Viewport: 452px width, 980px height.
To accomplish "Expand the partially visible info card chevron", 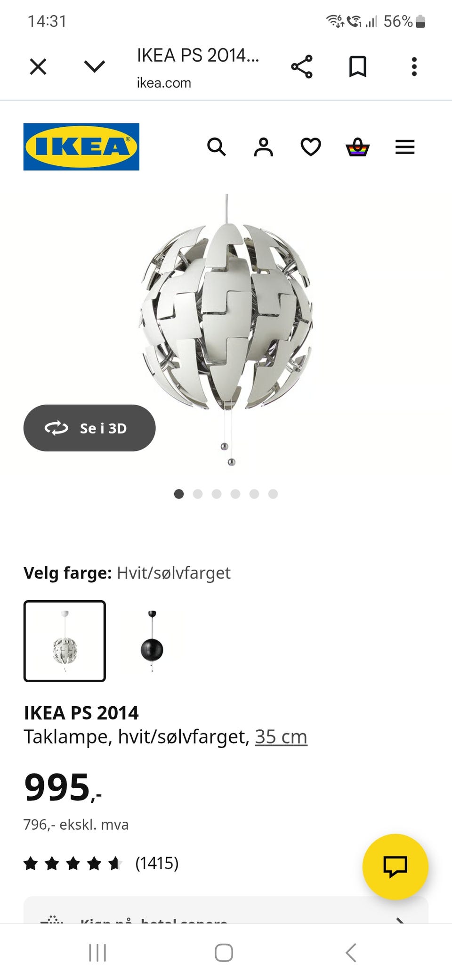I will (x=400, y=920).
